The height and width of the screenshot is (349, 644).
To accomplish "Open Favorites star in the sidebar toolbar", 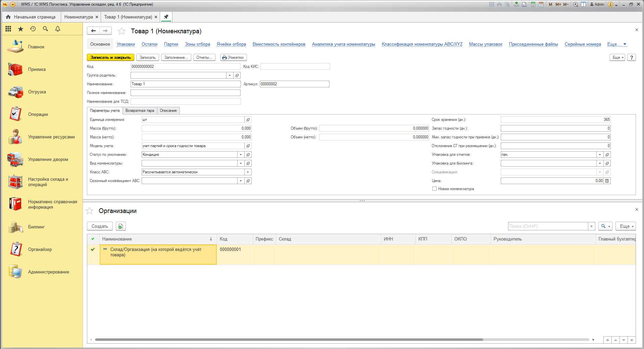I will [x=21, y=29].
